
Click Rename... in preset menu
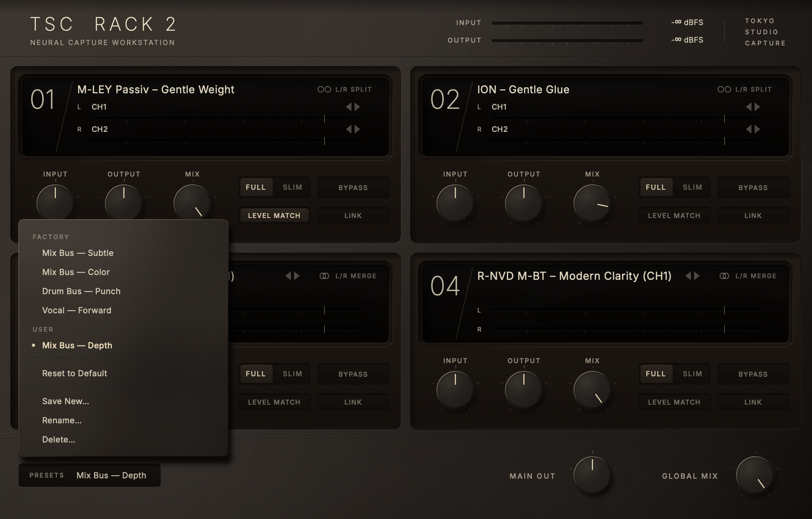[x=124, y=420]
